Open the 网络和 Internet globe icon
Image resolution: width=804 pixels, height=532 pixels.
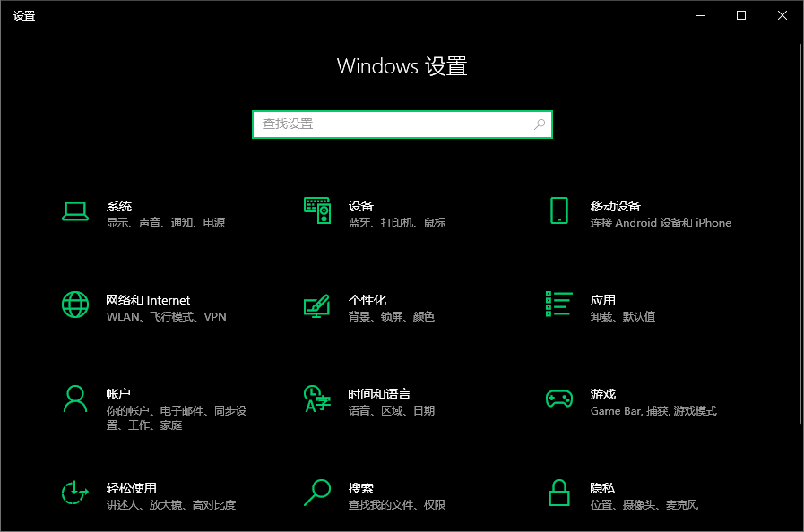click(75, 305)
